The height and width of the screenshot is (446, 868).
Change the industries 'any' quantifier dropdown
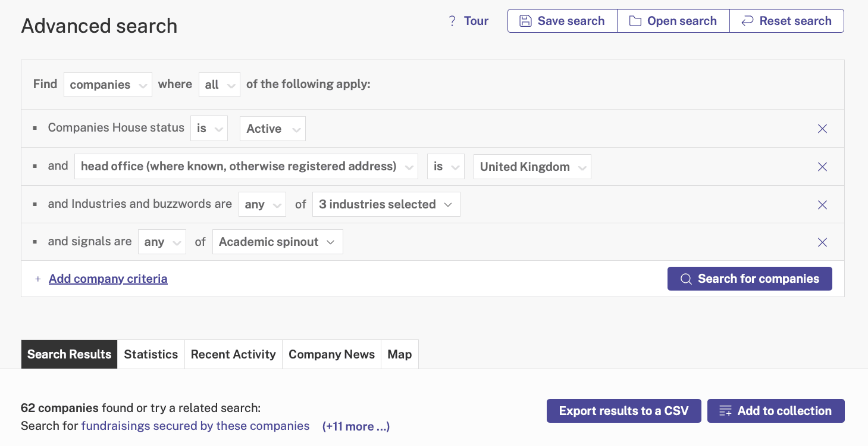coord(262,204)
